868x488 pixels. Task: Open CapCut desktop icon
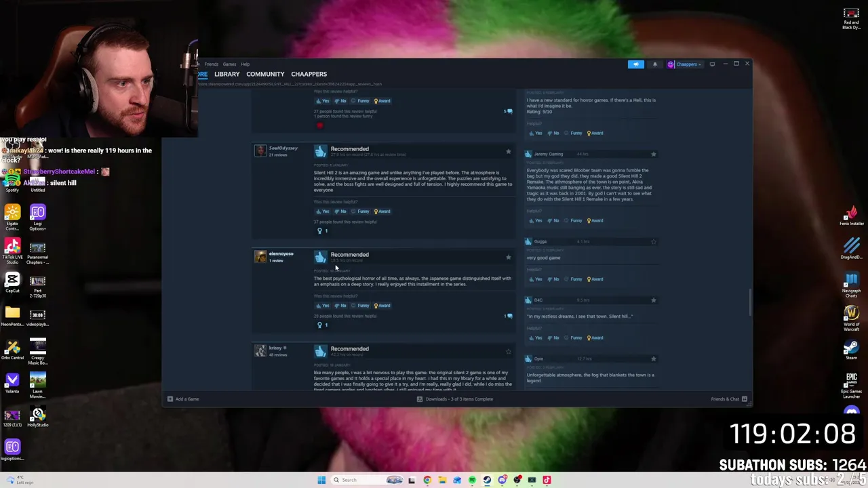pyautogui.click(x=12, y=282)
